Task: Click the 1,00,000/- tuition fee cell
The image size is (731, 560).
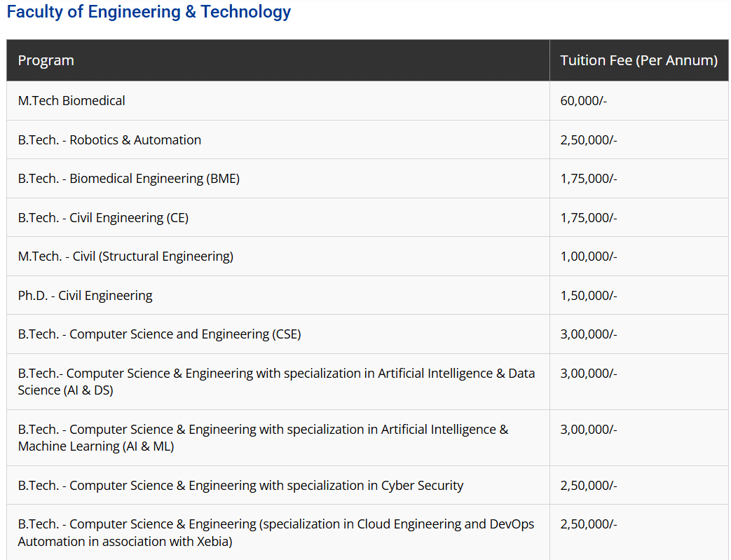Action: (588, 257)
